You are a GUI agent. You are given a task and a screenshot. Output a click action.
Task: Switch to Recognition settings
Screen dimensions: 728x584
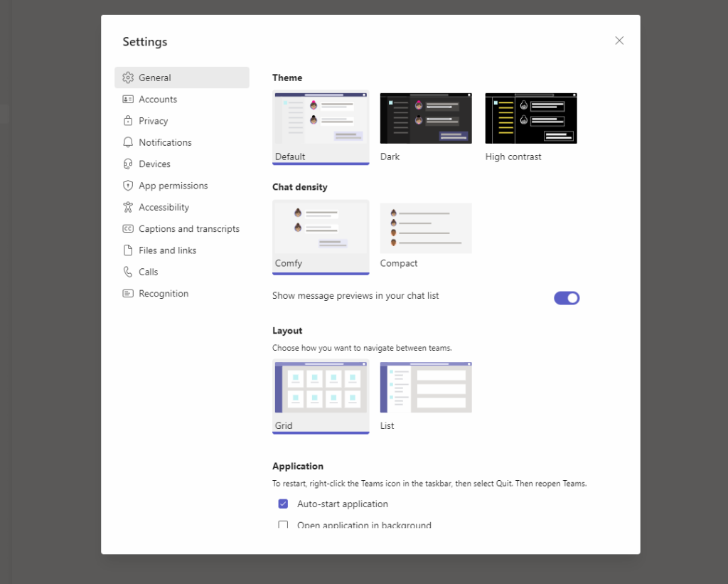pyautogui.click(x=182, y=294)
